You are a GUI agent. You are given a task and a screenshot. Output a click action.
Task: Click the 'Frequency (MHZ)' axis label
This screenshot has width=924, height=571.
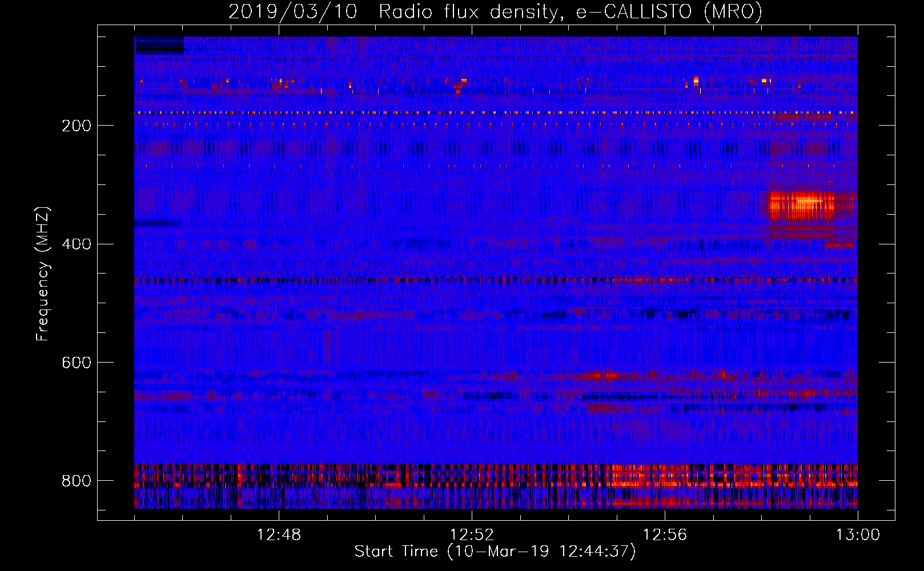tap(43, 274)
